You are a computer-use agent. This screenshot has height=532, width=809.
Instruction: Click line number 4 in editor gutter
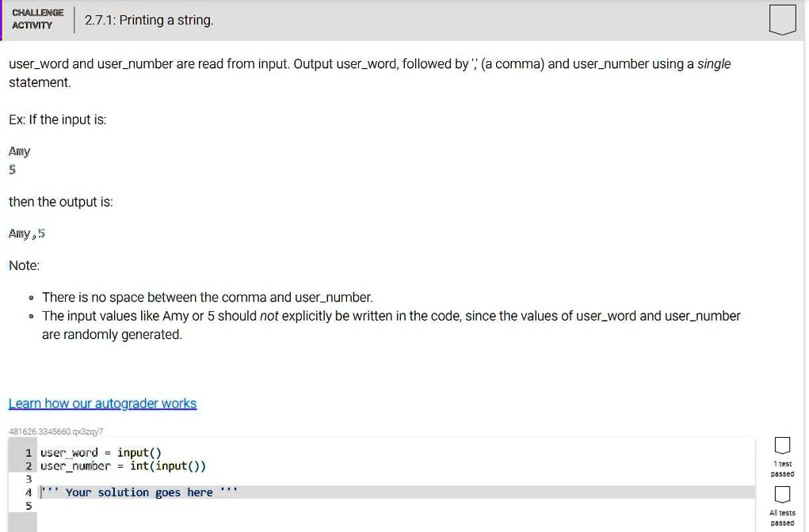29,492
